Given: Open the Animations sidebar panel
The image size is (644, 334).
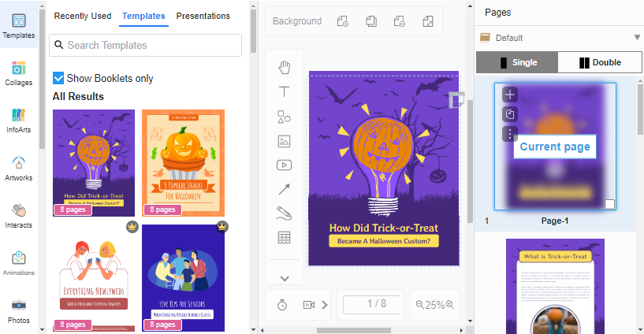Looking at the screenshot, I should (19, 264).
